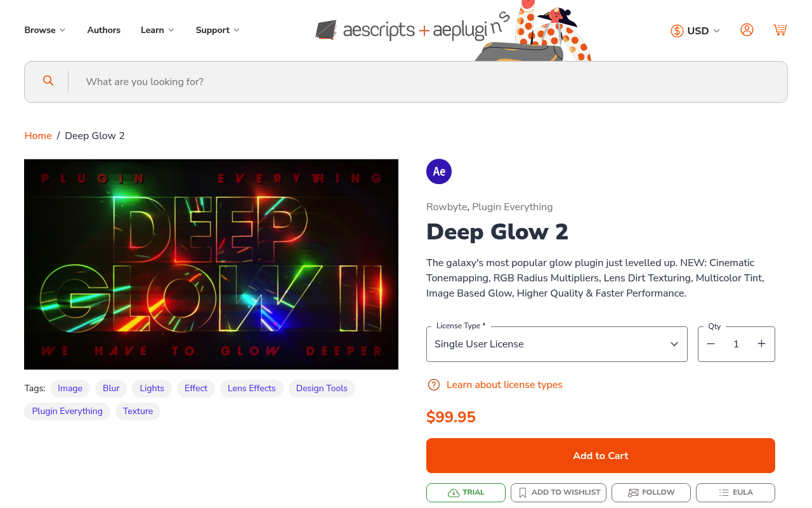Open the shopping cart icon
This screenshot has width=812, height=508.
(x=780, y=29)
